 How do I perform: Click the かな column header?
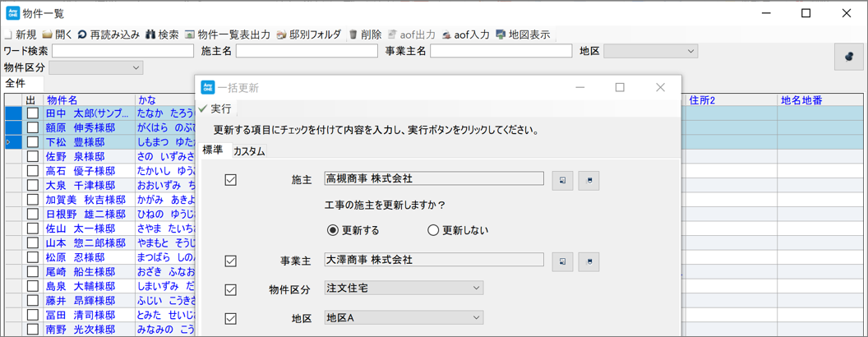pos(165,99)
